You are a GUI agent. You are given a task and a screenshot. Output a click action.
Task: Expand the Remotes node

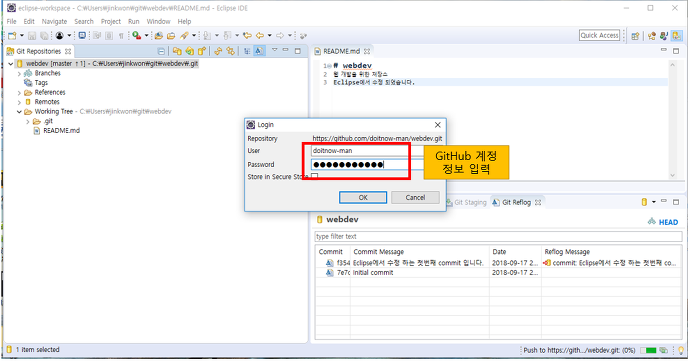click(x=19, y=102)
